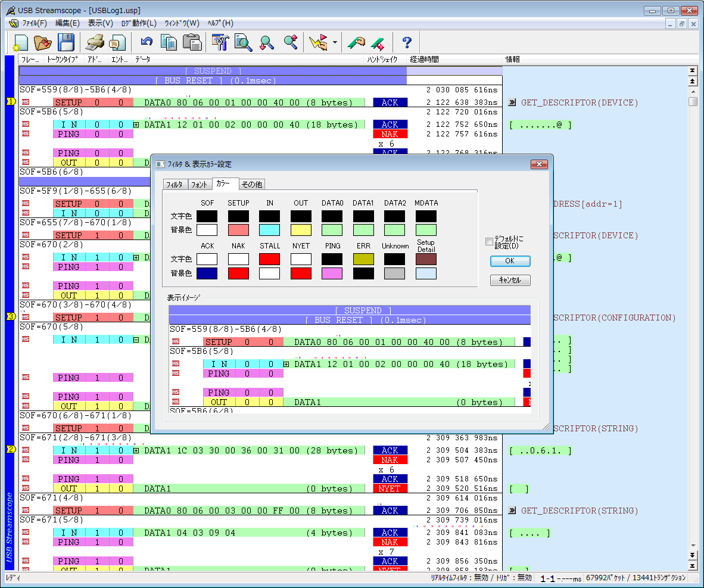Pick the IN background color swatch
704x588 pixels.
[269, 230]
